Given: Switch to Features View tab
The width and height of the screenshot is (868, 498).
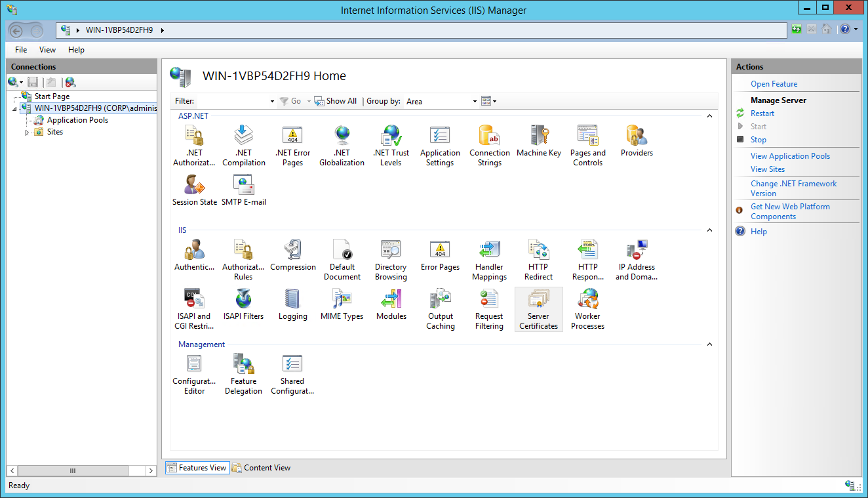Looking at the screenshot, I should [x=197, y=468].
